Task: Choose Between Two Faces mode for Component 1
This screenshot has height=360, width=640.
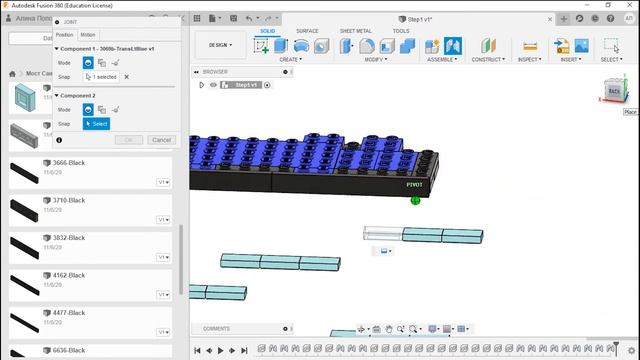Action: pos(102,63)
